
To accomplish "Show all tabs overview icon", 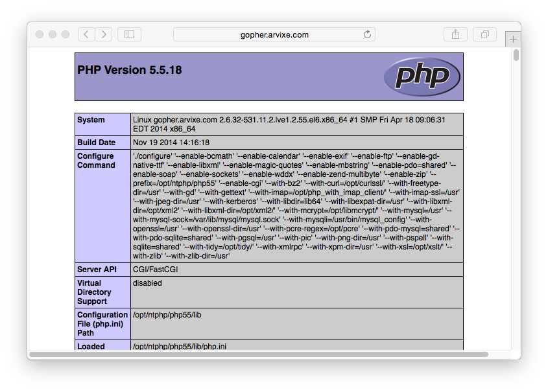I will [484, 34].
